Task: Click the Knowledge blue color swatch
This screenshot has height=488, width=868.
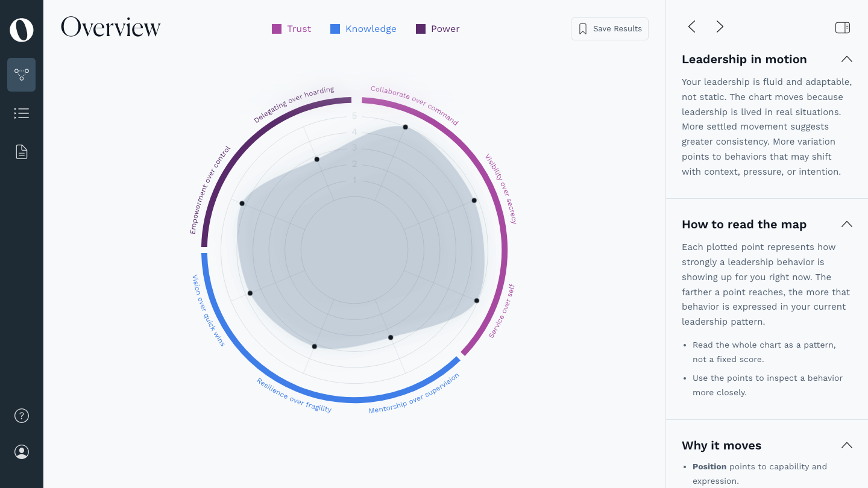Action: pos(335,29)
